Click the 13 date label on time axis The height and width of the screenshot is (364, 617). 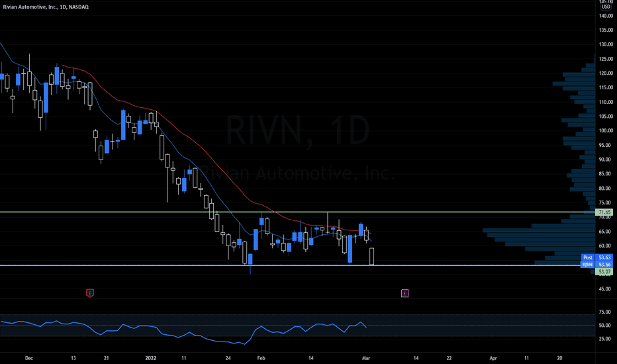73,358
